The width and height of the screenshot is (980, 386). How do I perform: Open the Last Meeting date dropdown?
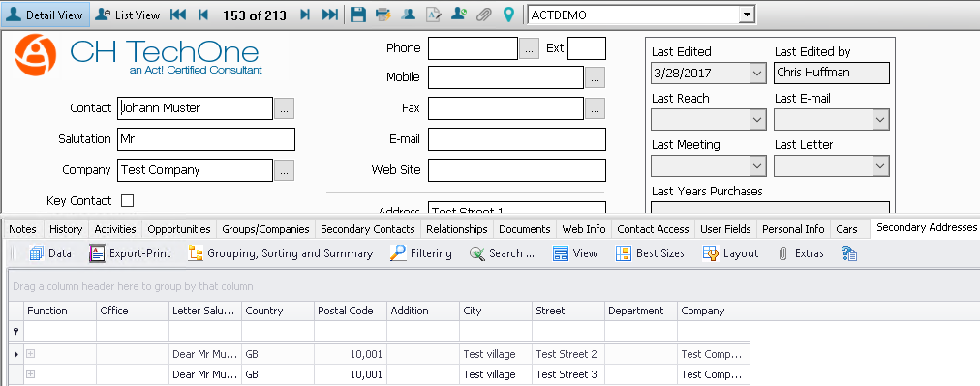[757, 166]
